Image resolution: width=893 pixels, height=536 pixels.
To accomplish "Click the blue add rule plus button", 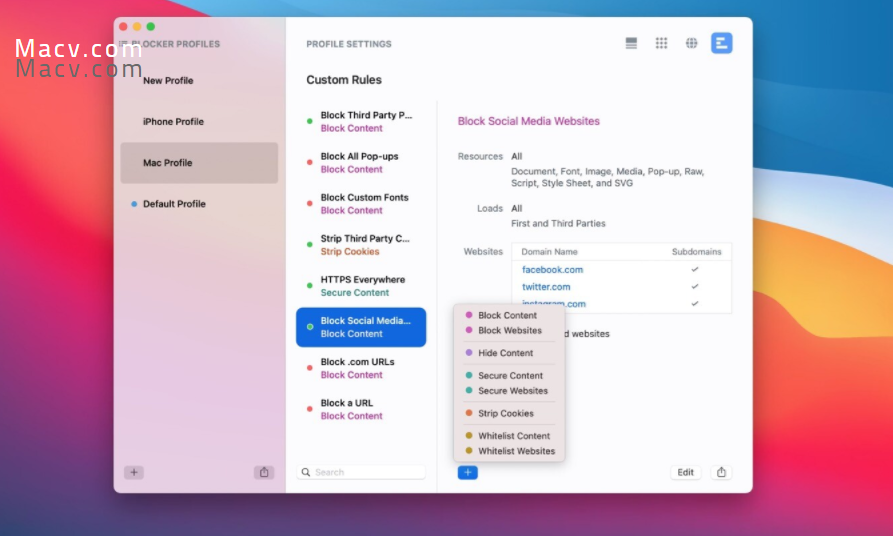I will pyautogui.click(x=468, y=472).
